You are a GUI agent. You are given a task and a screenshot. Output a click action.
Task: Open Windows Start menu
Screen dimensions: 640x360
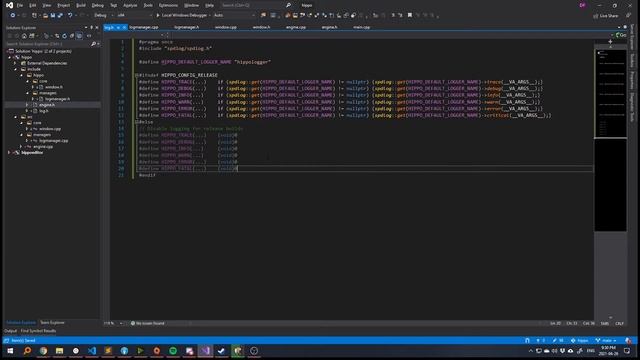pos(10,351)
